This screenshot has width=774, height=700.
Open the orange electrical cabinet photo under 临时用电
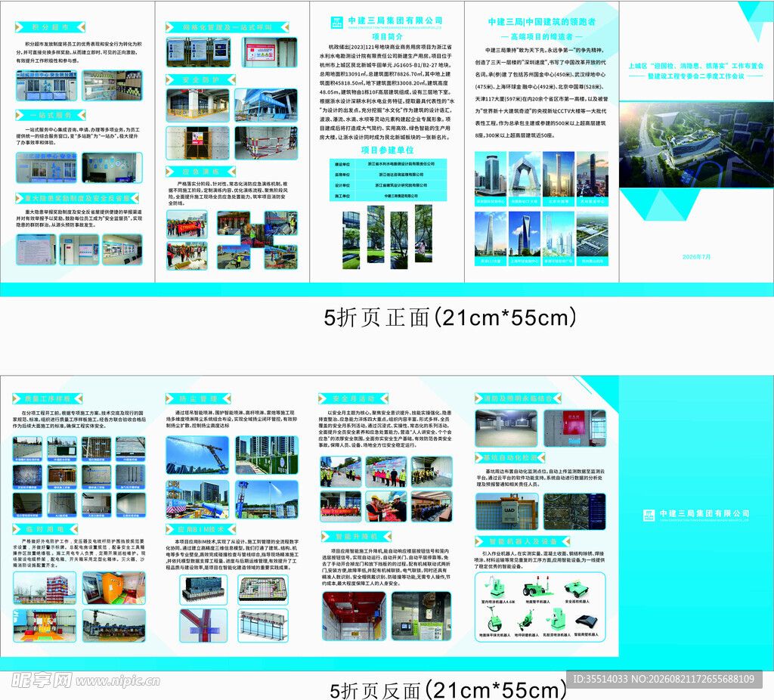[x=114, y=588]
